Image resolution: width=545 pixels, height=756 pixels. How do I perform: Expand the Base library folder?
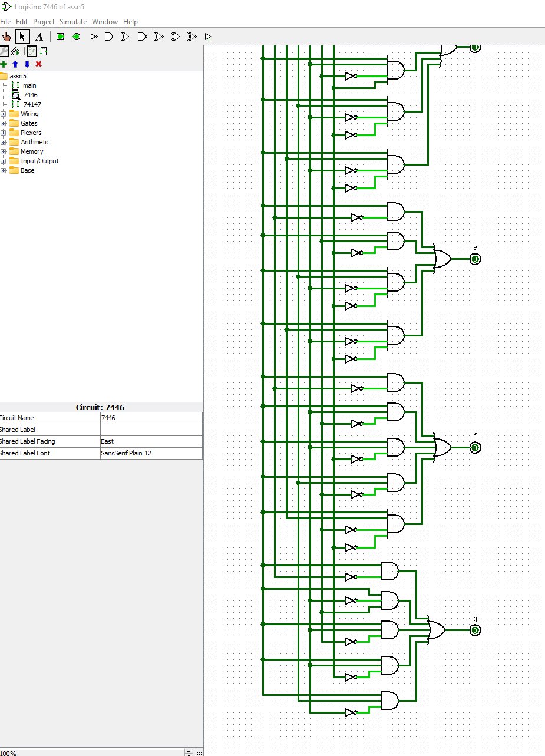[3, 170]
